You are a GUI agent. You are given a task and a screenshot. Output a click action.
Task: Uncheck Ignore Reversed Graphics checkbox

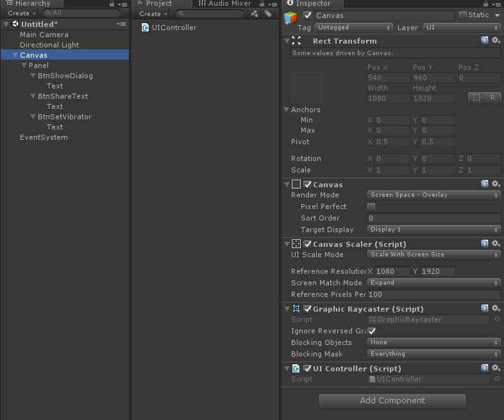click(371, 331)
